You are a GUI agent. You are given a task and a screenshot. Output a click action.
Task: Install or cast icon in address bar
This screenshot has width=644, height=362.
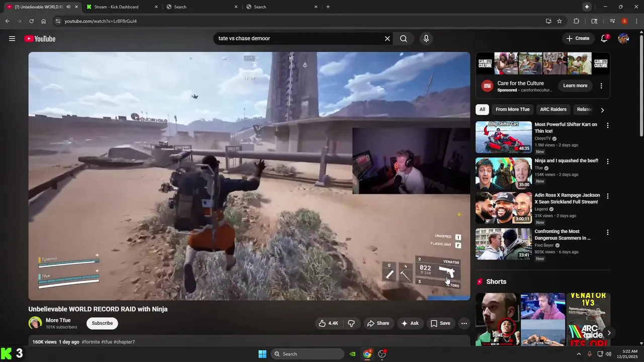pos(548,21)
